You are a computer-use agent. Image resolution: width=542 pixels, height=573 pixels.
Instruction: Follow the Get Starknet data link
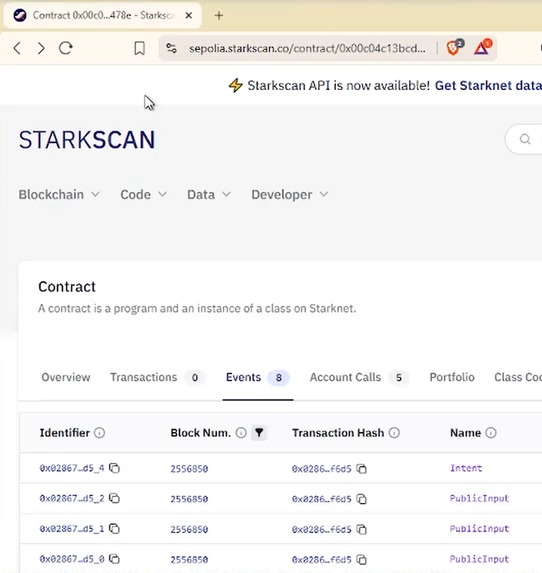(488, 86)
